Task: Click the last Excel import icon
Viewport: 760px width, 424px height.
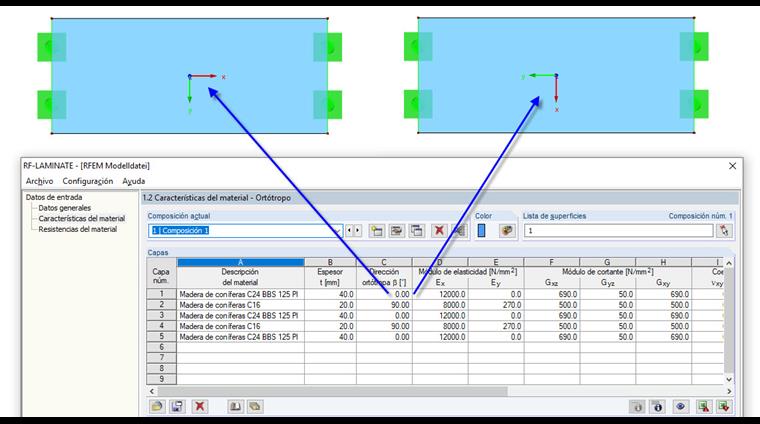Action: 724,407
